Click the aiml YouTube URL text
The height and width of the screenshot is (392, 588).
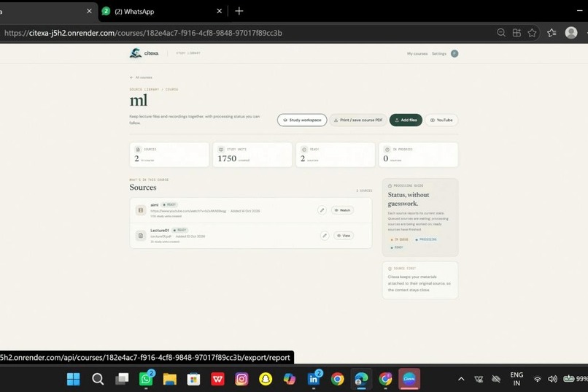[x=188, y=211]
